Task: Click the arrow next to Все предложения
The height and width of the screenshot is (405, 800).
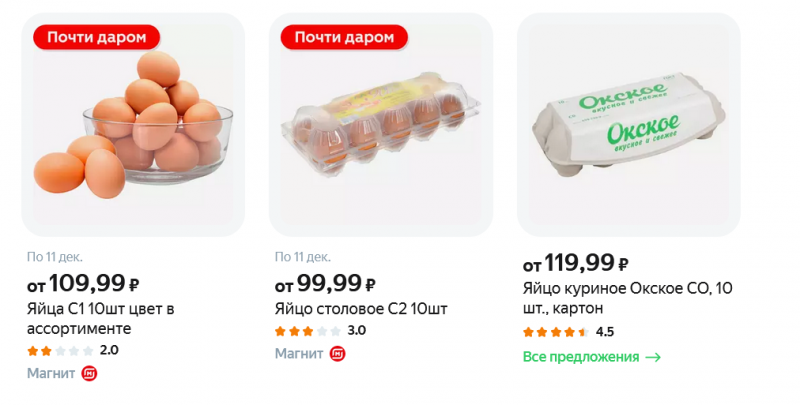Action: [653, 357]
